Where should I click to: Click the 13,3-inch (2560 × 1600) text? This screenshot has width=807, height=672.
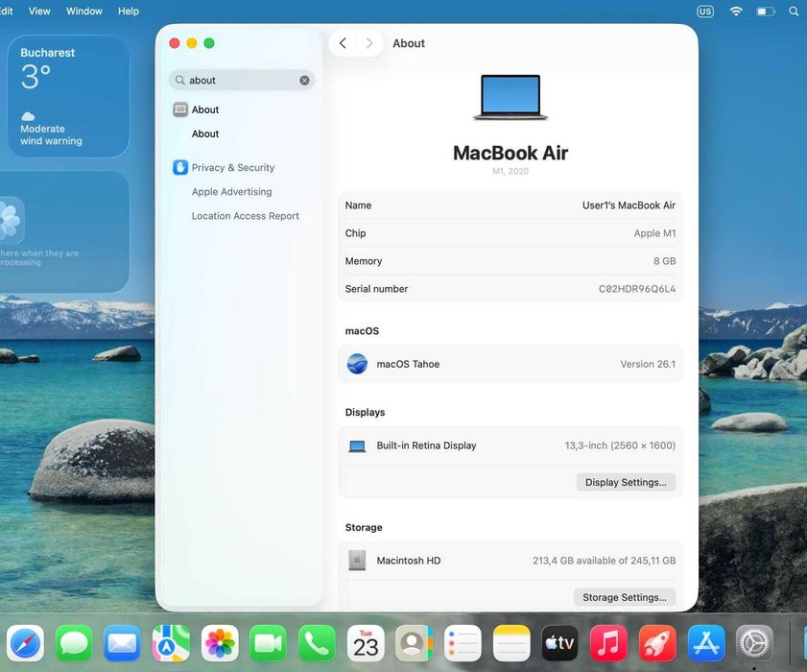620,445
